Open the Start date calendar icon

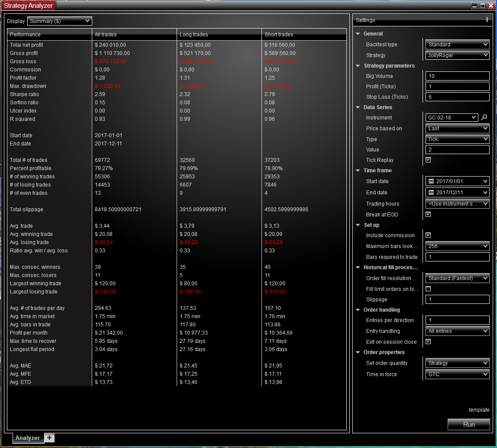pos(431,181)
